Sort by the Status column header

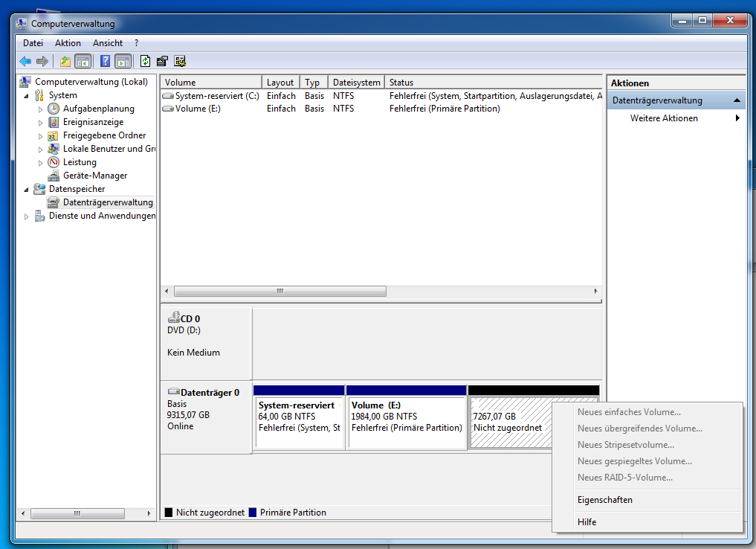[494, 82]
